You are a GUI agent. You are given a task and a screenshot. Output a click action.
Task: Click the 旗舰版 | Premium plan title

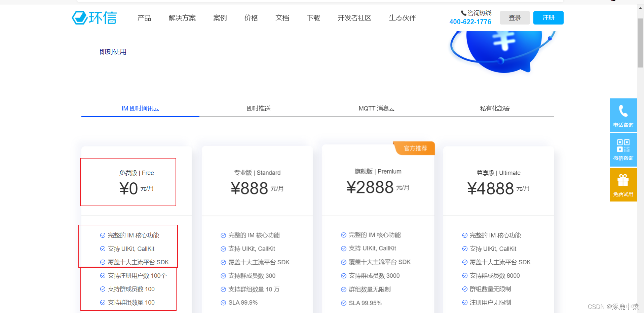point(378,171)
